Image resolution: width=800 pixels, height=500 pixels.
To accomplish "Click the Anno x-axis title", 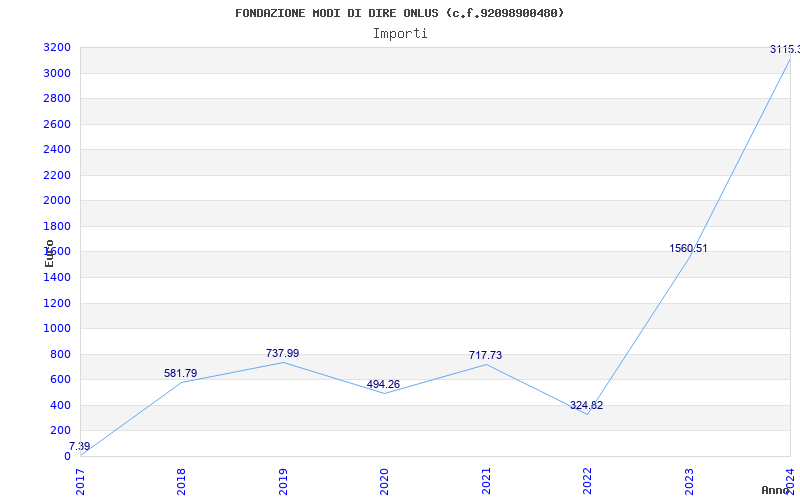I will tap(776, 490).
